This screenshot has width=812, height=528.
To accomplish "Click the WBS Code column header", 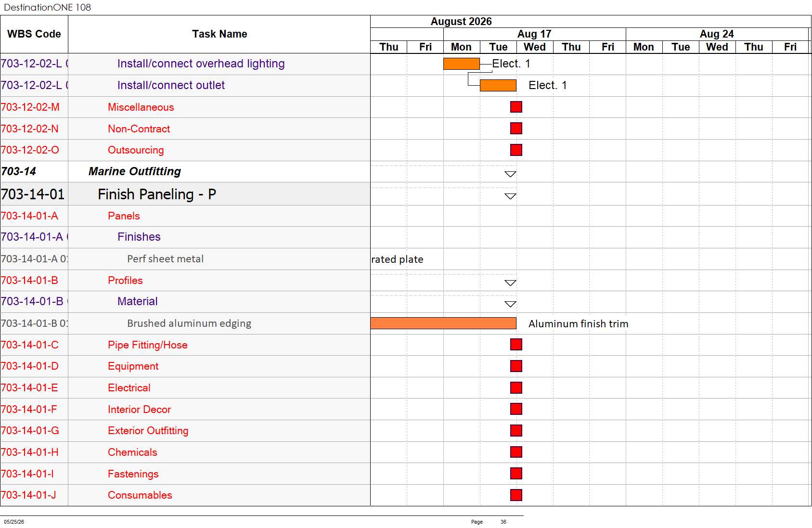I will 34,34.
